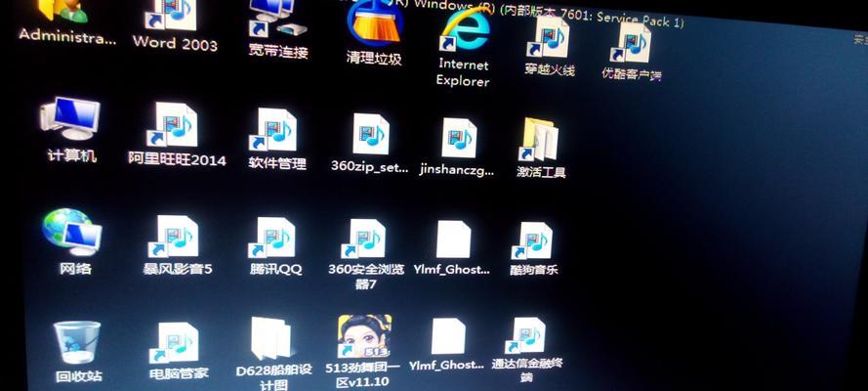Open the 宽带连接 shortcut
The height and width of the screenshot is (391, 868).
point(278,18)
